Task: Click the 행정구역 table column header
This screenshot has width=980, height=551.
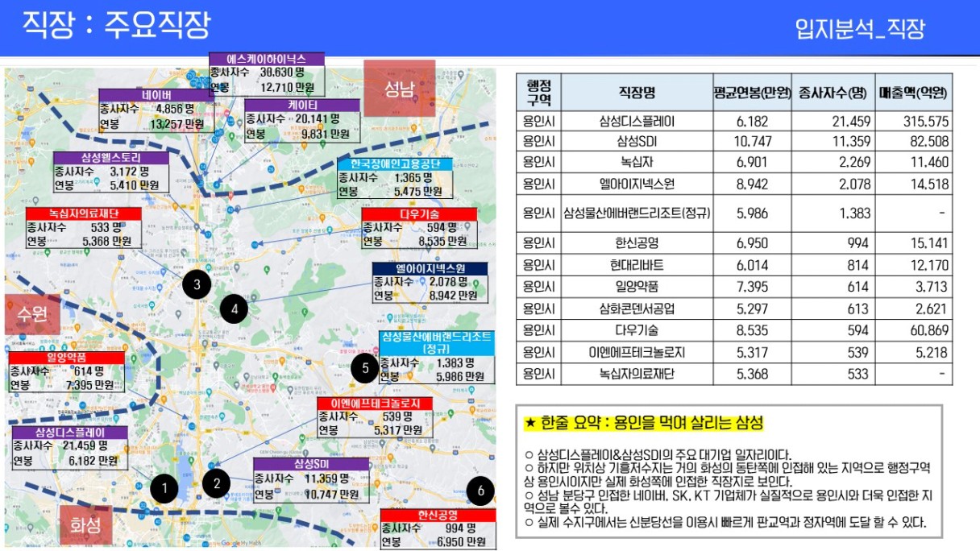Action: 538,93
